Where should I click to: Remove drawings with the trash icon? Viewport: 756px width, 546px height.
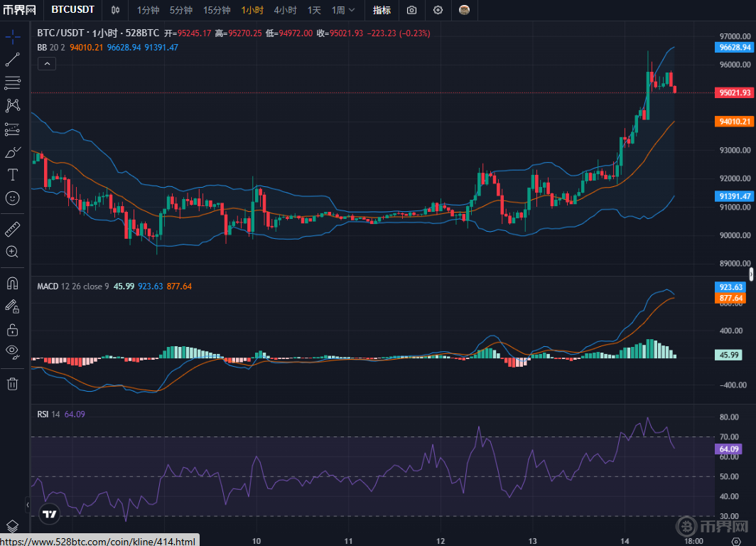tap(12, 384)
